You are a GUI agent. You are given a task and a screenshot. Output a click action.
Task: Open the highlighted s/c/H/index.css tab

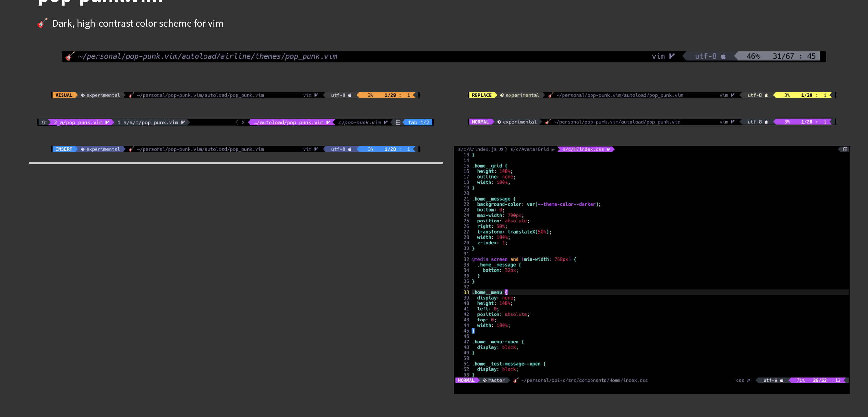pyautogui.click(x=586, y=149)
